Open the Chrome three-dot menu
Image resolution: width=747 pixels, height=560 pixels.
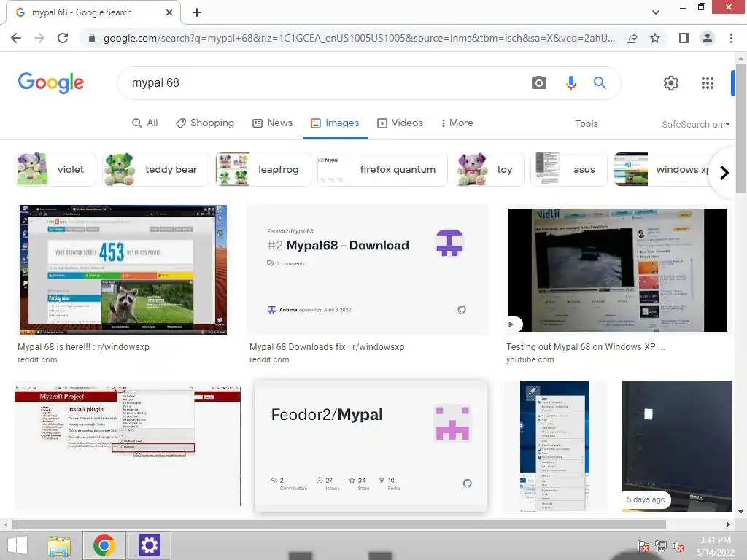pyautogui.click(x=731, y=38)
